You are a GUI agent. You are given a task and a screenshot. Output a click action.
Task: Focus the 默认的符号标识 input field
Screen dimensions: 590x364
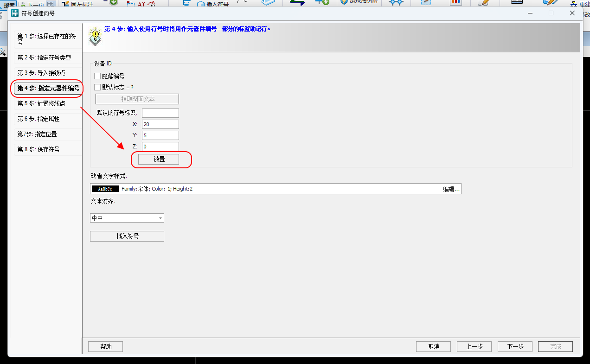tap(160, 113)
